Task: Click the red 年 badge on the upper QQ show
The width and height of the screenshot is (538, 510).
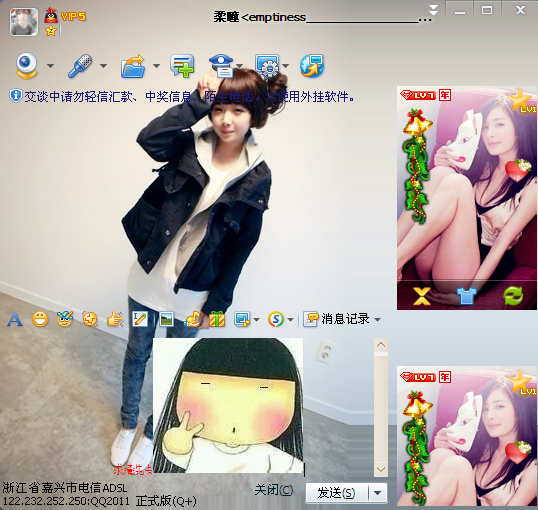Action: point(445,95)
